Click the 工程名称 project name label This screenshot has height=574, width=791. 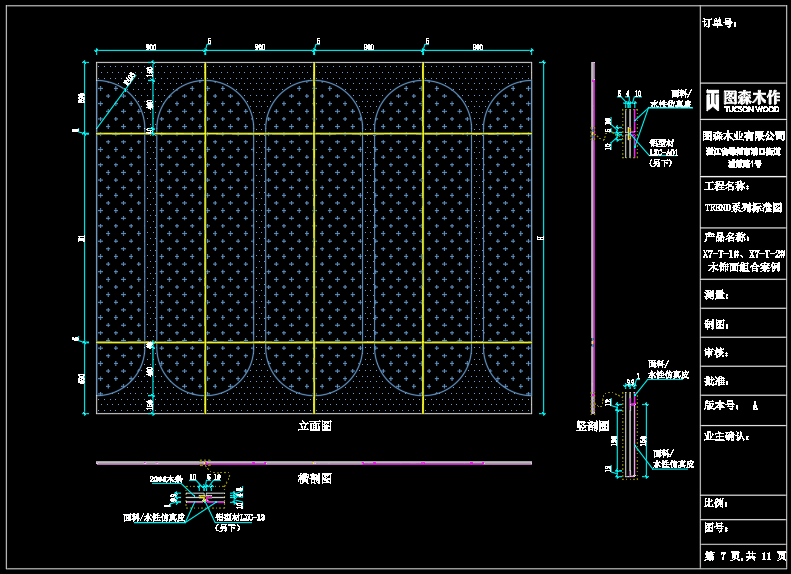pos(727,186)
